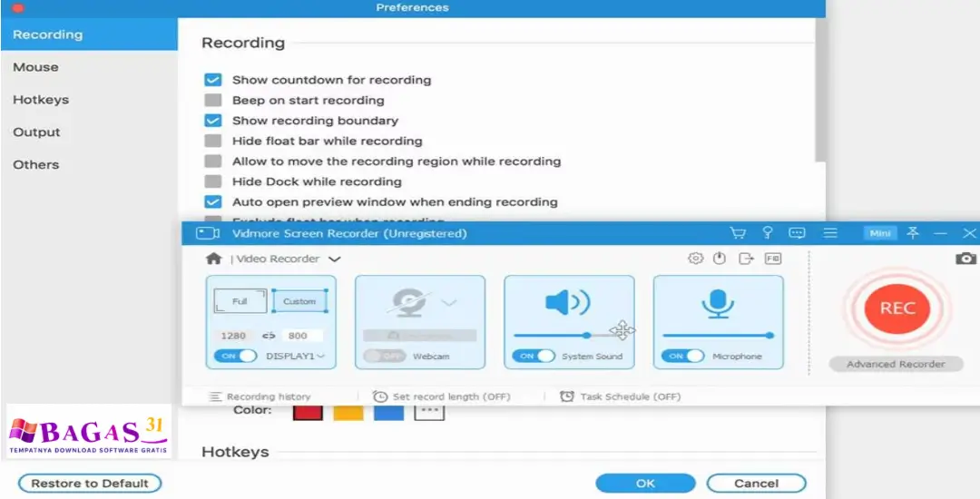Viewport: 980px width, 499px height.
Task: Open Advanced Recorder
Action: point(897,364)
